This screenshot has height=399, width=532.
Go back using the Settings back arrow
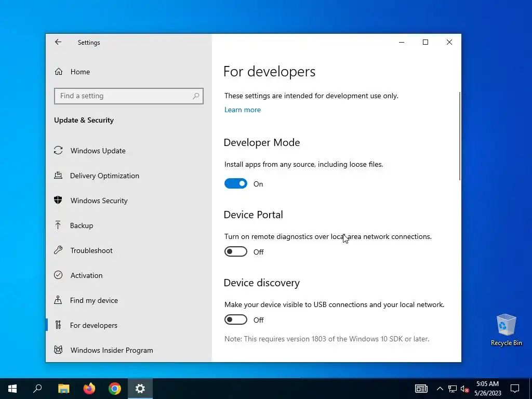(58, 42)
